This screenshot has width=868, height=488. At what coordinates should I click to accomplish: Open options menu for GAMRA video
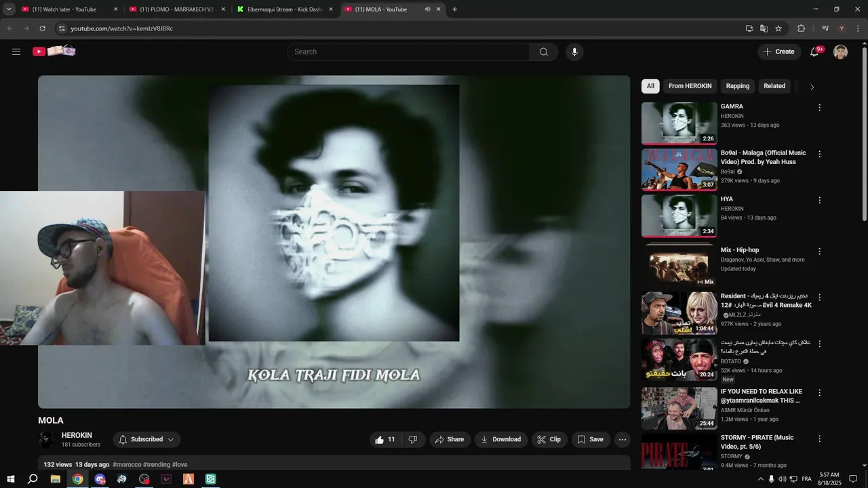pos(819,108)
